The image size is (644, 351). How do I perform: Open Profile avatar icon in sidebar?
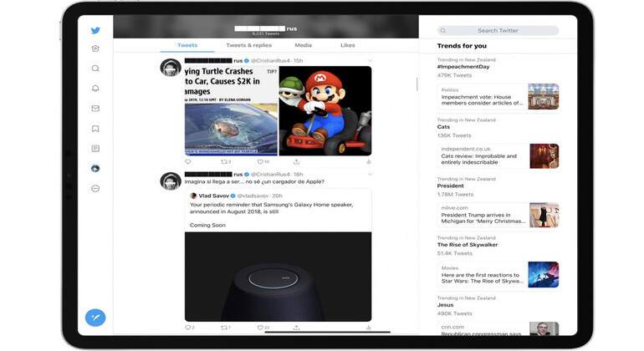tap(95, 168)
